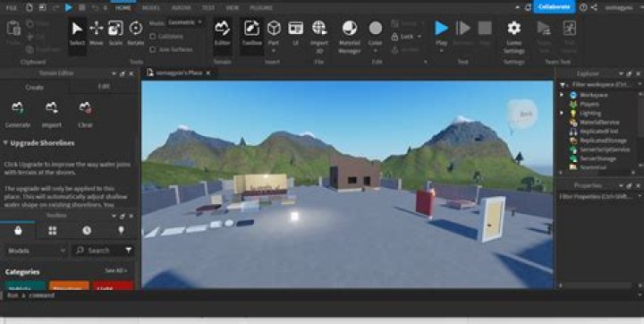Click the Collaborate button
Screen dimensions: 644x324
pyautogui.click(x=554, y=7)
